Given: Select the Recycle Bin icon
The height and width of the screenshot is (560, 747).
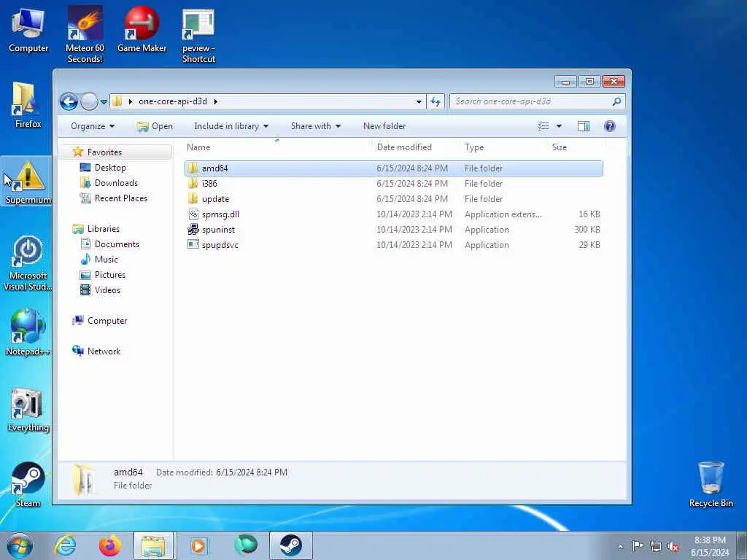Looking at the screenshot, I should pyautogui.click(x=711, y=484).
